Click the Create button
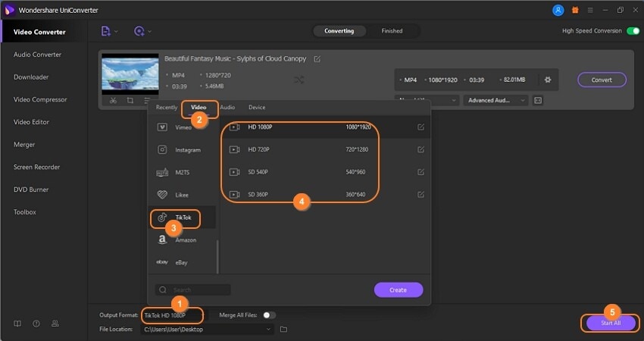Screen dimensions: 644x341 tap(398, 289)
